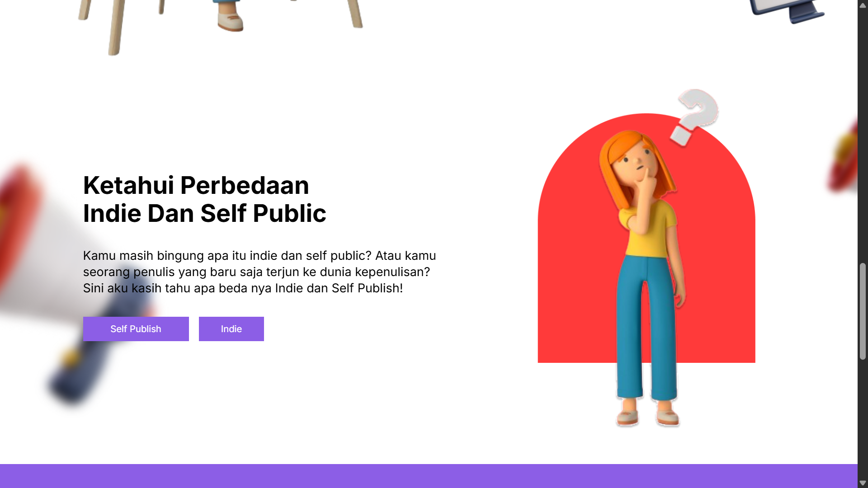Image resolution: width=868 pixels, height=488 pixels.
Task: Click the purple band at page bottom
Action: pyautogui.click(x=429, y=476)
